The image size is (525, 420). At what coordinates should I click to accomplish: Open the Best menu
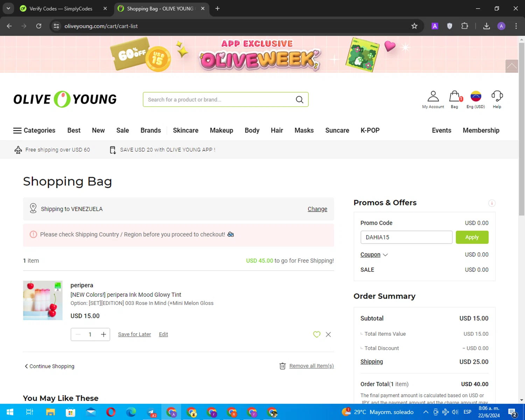coord(74,131)
